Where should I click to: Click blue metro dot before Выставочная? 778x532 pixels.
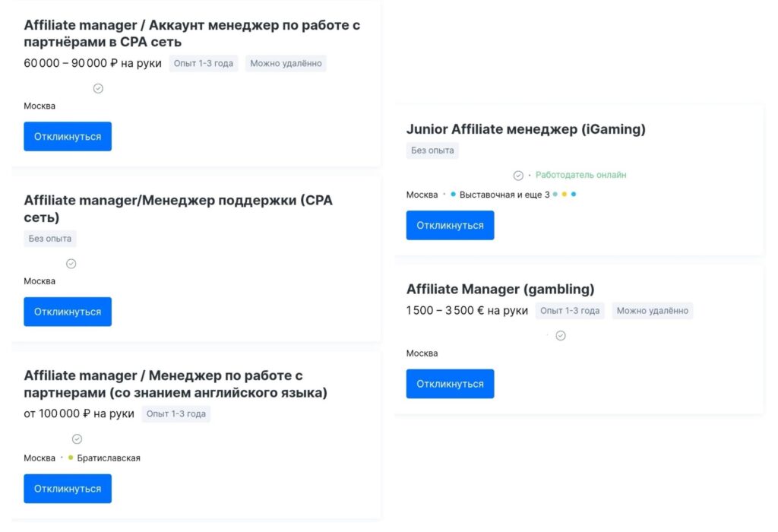click(453, 194)
